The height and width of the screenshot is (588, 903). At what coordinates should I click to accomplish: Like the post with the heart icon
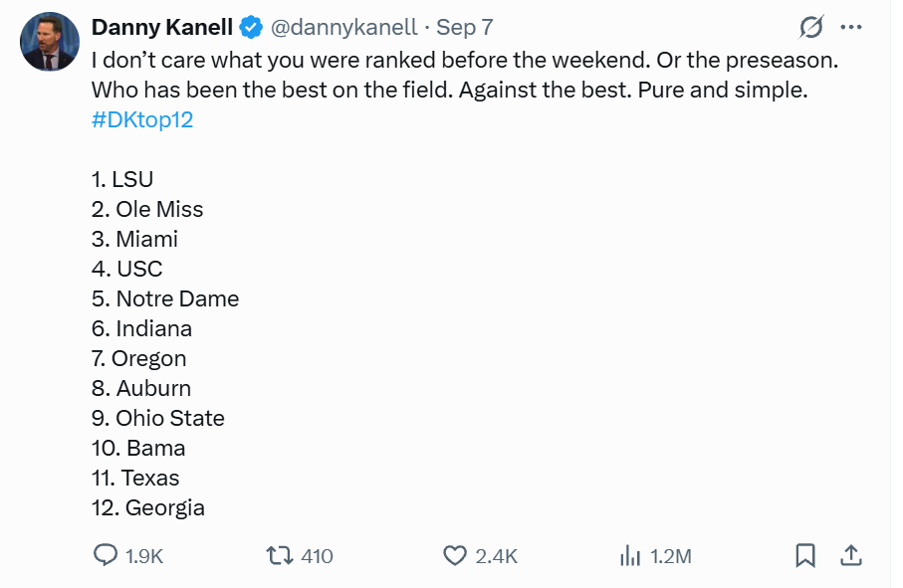click(455, 556)
